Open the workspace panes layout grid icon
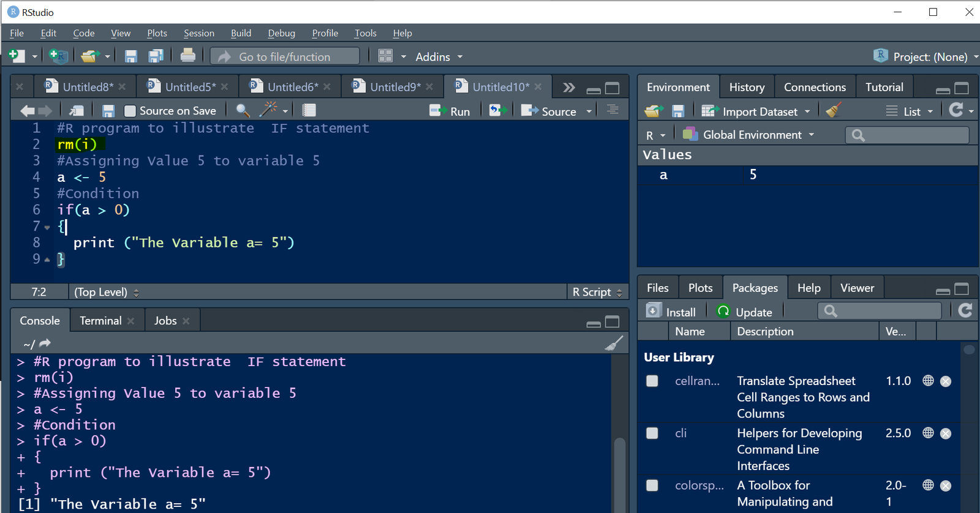 (x=385, y=56)
